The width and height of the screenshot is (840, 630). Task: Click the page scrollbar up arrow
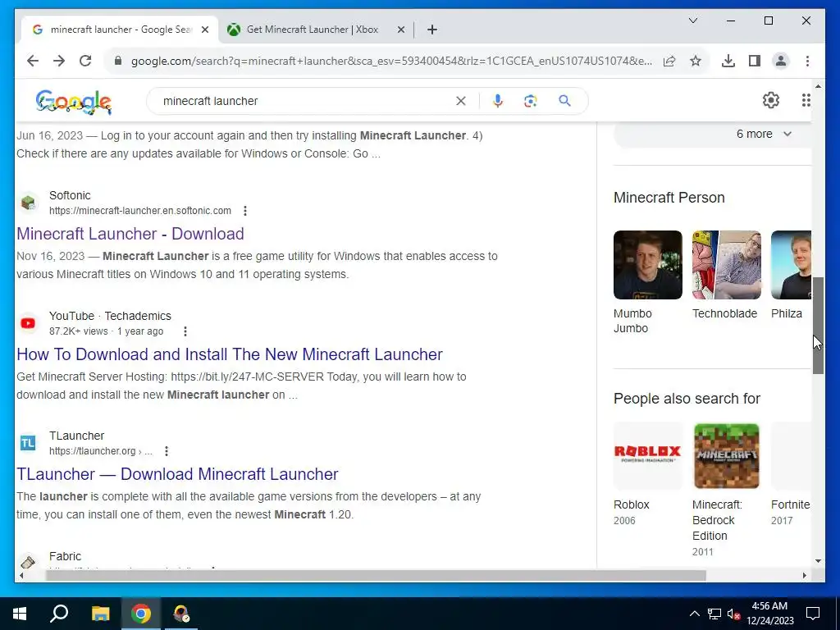click(818, 85)
